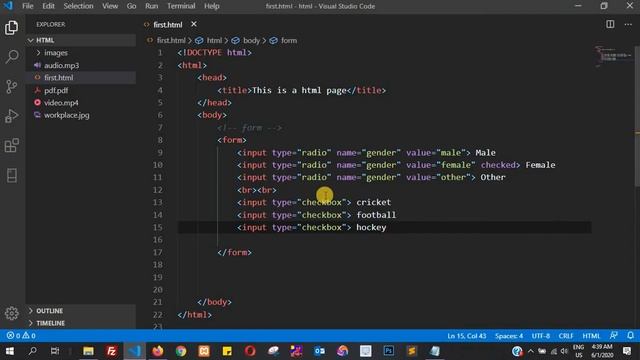Viewport: 640px width, 360px height.
Task: Open the Search view in activity bar
Action: 11,57
